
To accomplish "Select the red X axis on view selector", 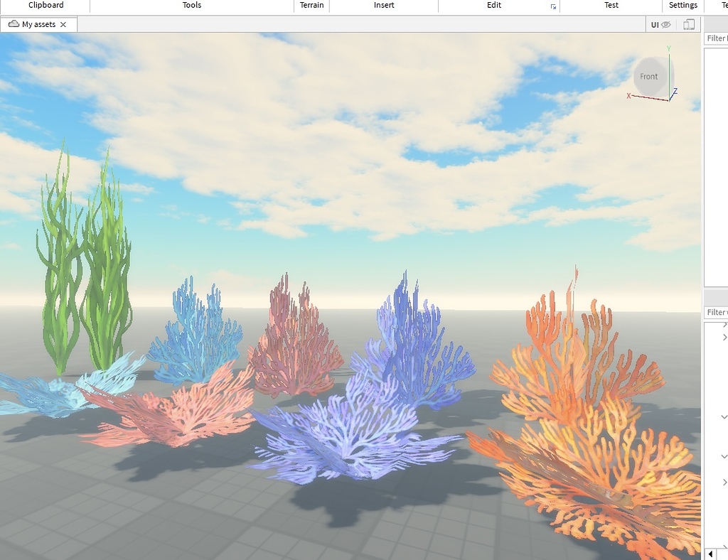I will click(630, 95).
